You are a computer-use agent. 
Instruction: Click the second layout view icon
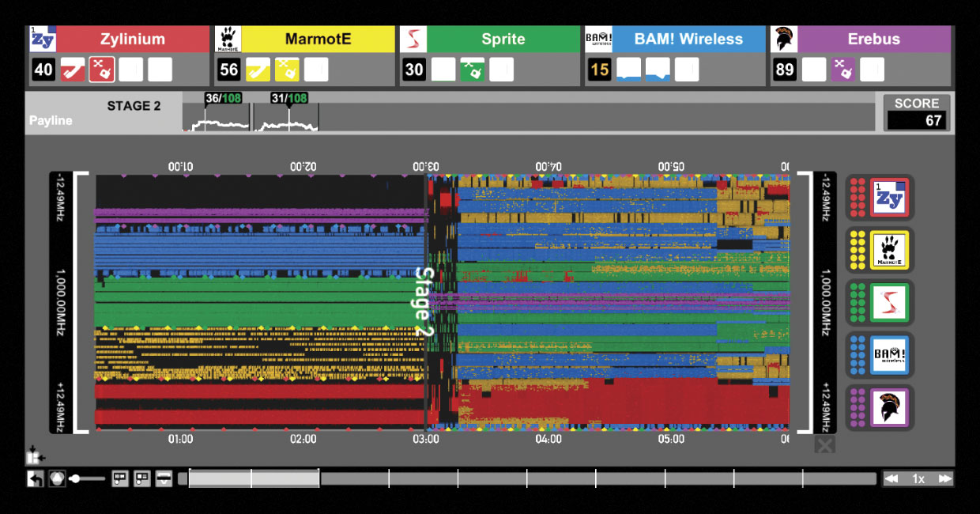pos(141,478)
